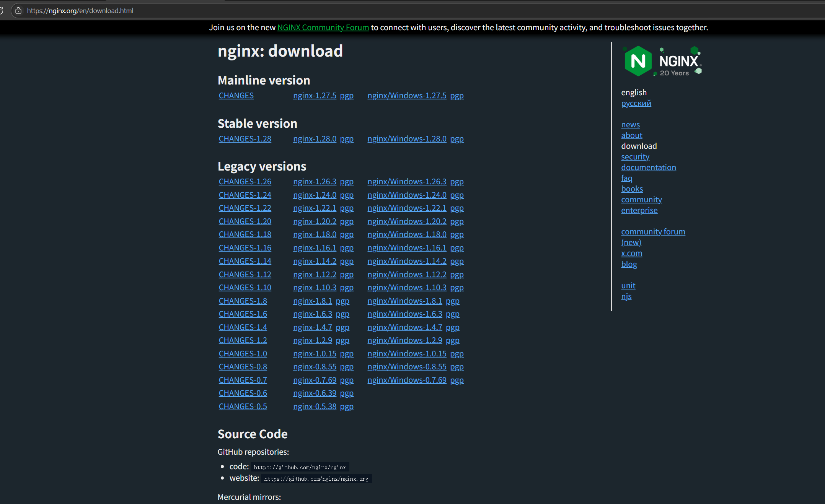
Task: Open CHANGES-1.0 link
Action: pyautogui.click(x=243, y=354)
